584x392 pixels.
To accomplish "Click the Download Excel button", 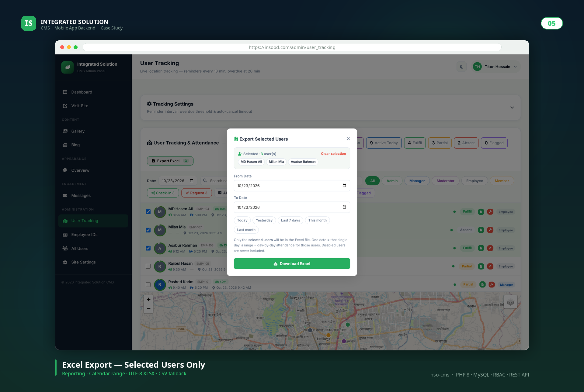I will (x=292, y=263).
